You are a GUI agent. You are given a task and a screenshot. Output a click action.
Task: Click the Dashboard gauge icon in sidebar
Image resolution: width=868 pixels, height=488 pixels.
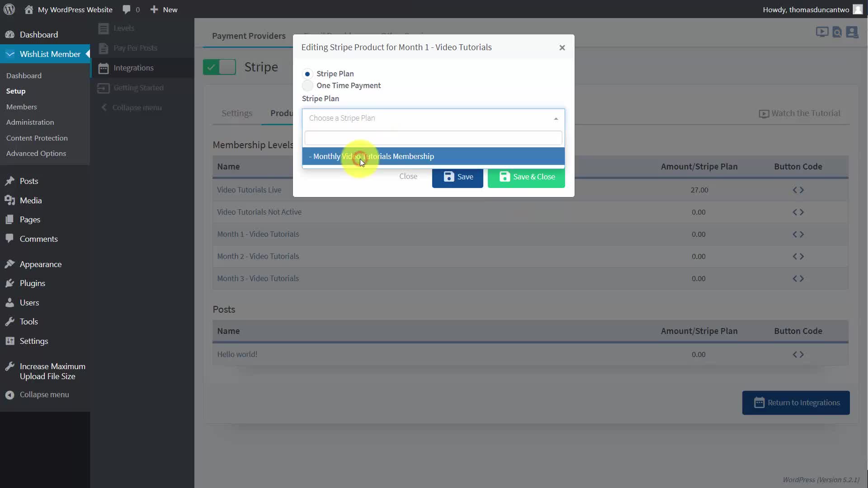tap(9, 35)
